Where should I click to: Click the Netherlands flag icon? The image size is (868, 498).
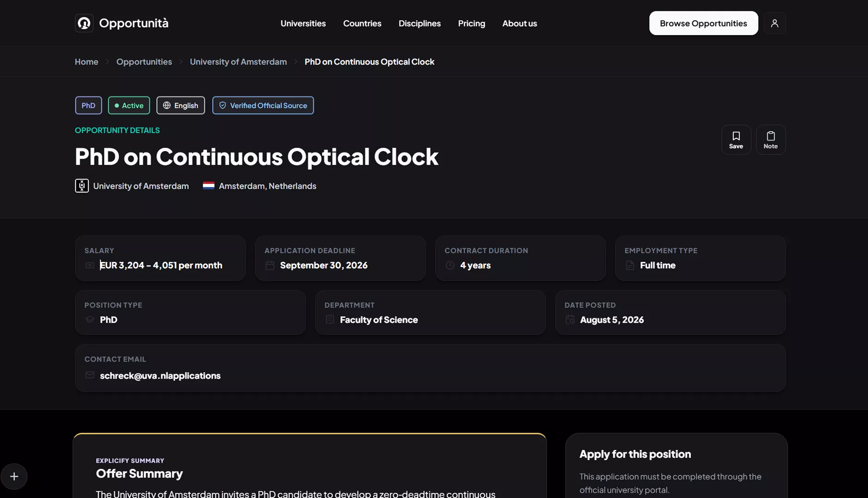pos(209,186)
